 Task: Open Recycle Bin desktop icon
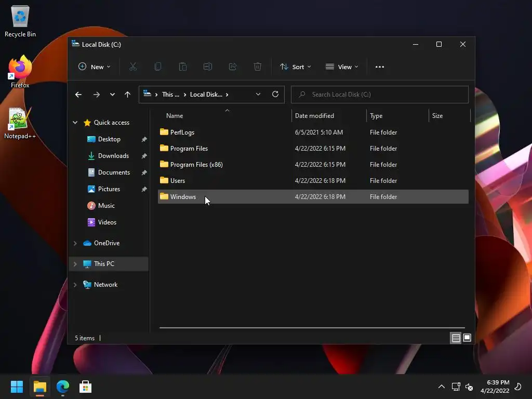20,21
